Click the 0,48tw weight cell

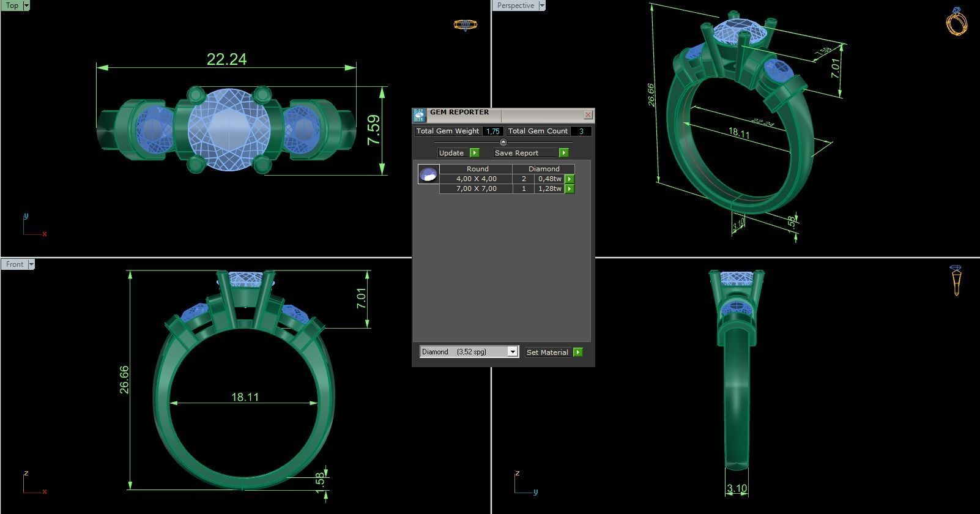click(x=549, y=179)
